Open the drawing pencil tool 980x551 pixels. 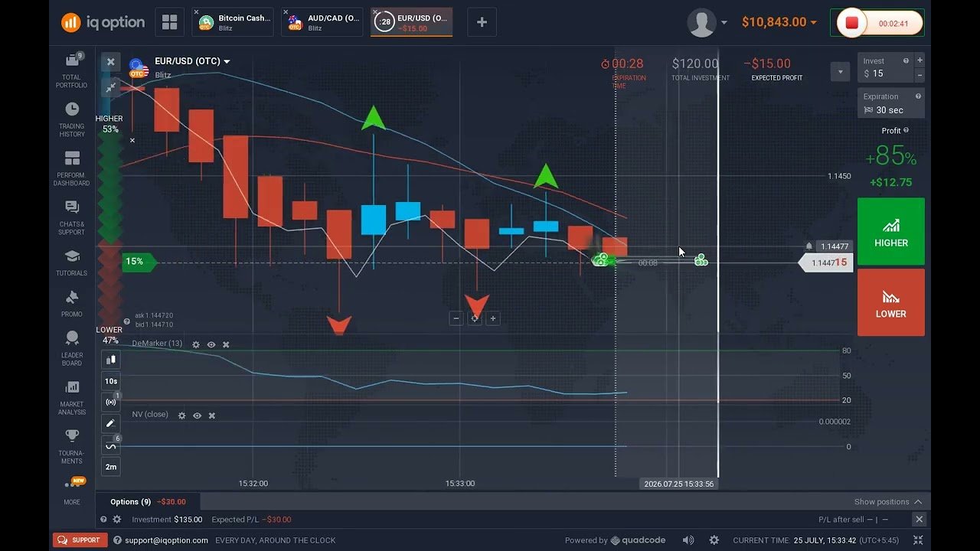110,423
